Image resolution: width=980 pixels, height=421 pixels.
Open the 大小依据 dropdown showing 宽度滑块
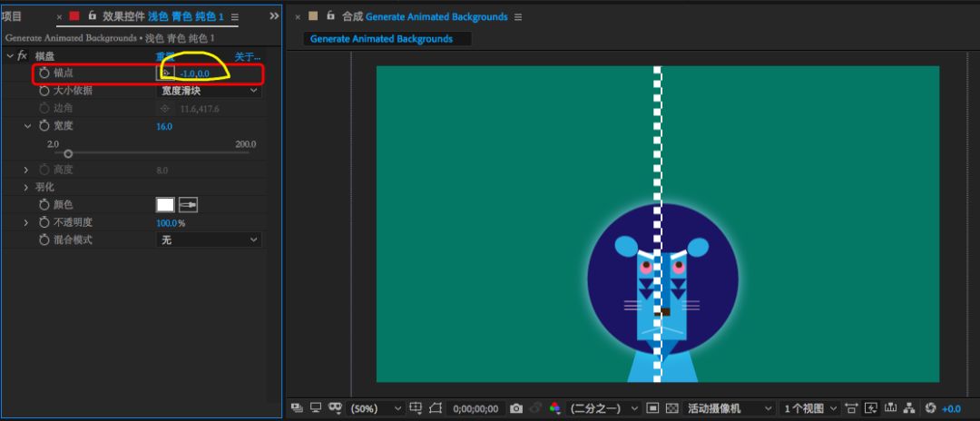(x=209, y=91)
